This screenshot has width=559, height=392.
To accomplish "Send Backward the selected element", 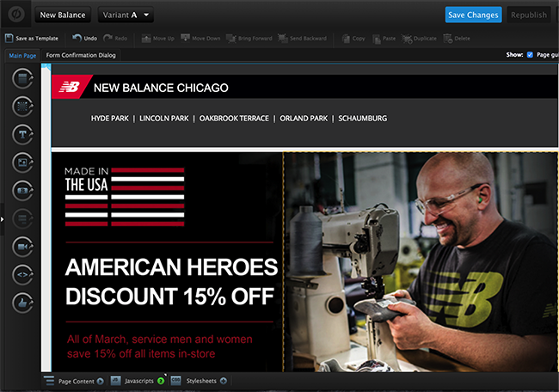I will pyautogui.click(x=302, y=38).
